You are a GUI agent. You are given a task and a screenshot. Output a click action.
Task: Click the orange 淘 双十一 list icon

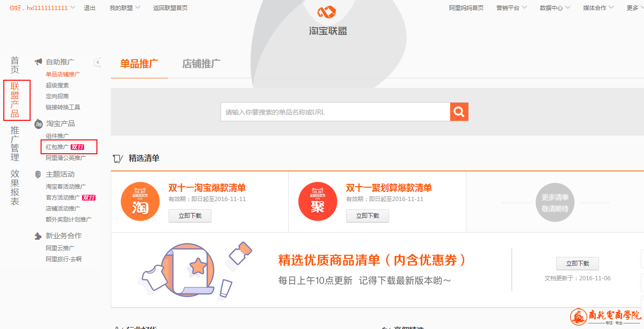[x=140, y=202]
